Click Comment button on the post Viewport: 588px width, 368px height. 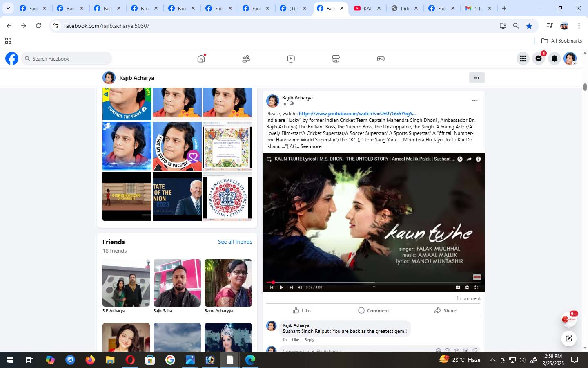373,310
